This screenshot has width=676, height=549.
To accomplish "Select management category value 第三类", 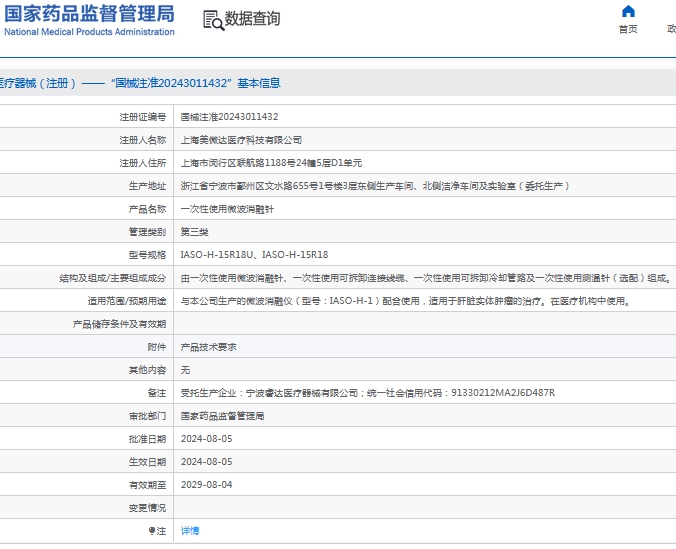I will click(194, 232).
